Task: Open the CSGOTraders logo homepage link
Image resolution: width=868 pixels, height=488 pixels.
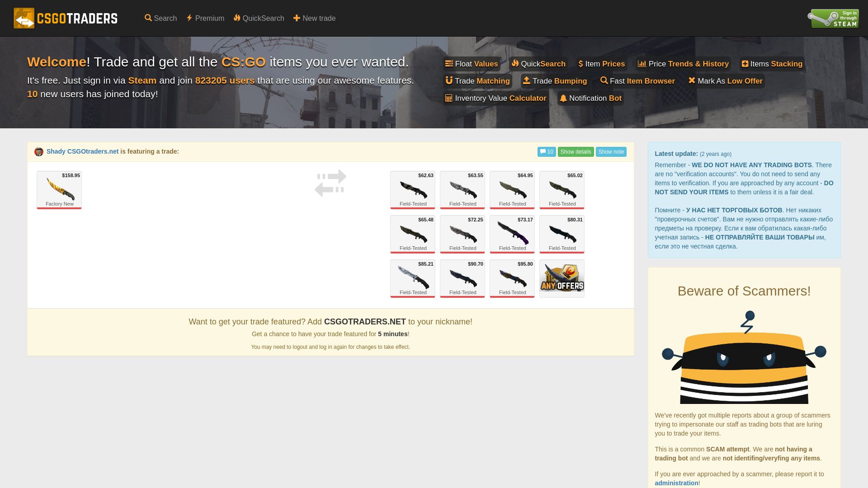Action: (x=66, y=18)
